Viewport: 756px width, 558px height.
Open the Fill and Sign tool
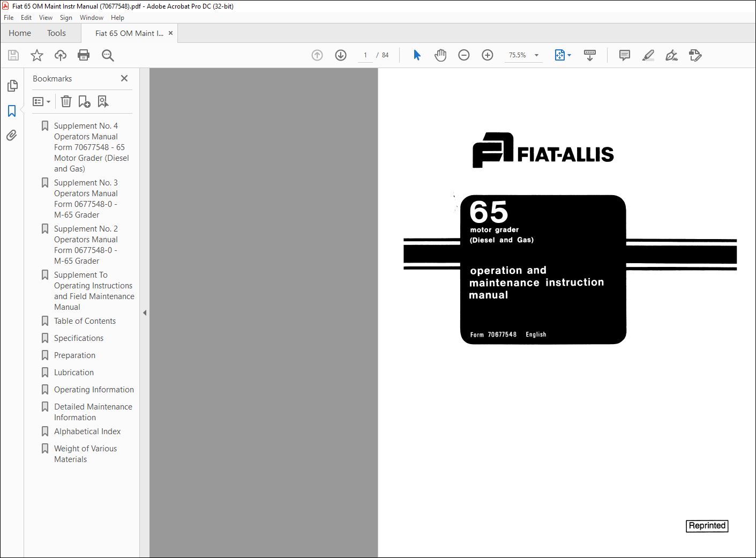click(x=671, y=55)
